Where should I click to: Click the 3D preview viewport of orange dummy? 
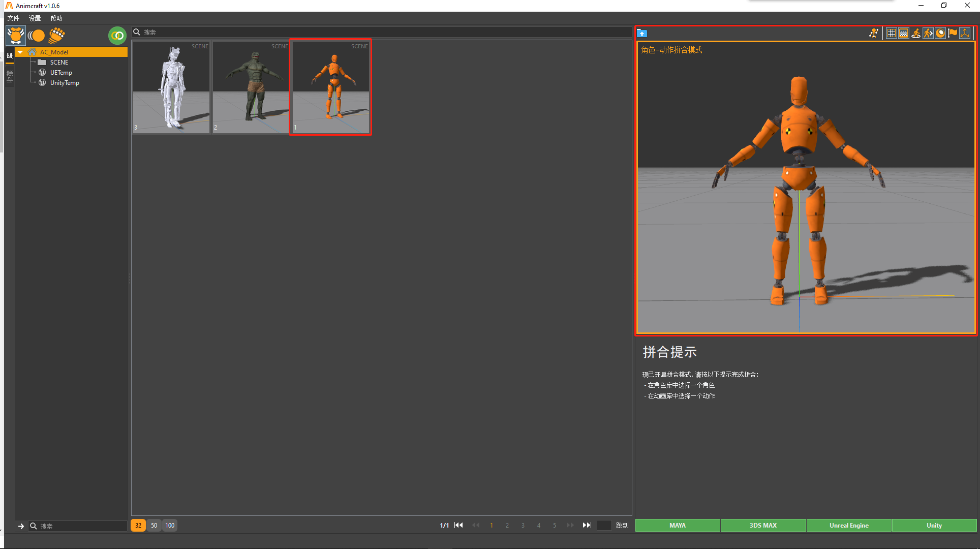tap(806, 187)
